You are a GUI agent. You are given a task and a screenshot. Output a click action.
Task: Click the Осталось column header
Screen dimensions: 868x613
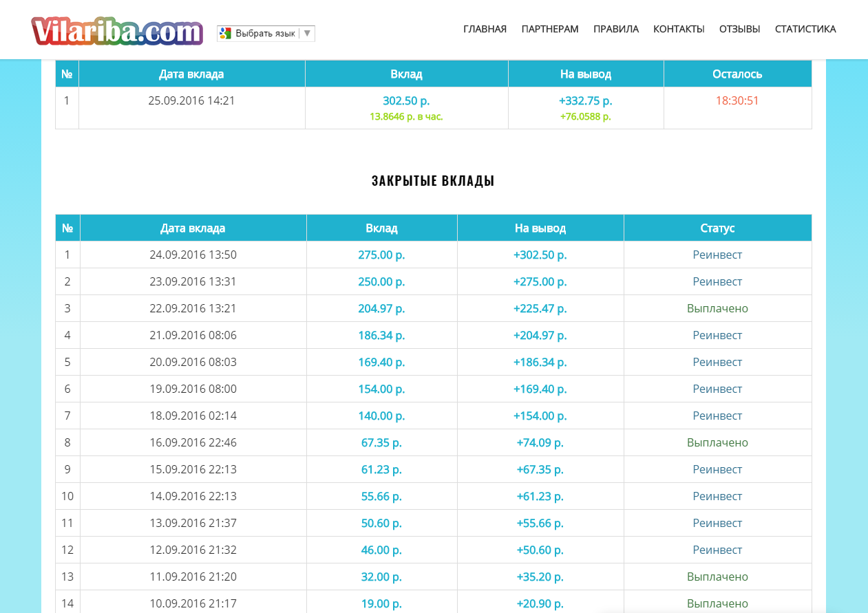(737, 74)
